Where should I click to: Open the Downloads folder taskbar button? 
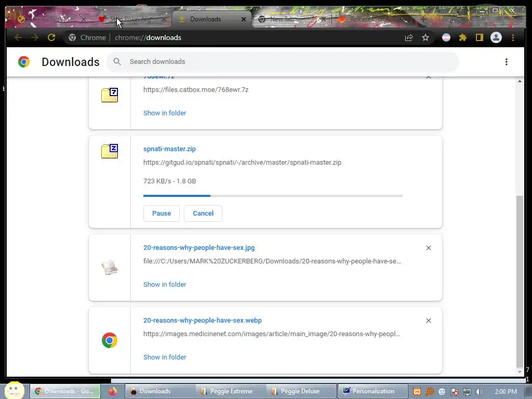tap(160, 391)
